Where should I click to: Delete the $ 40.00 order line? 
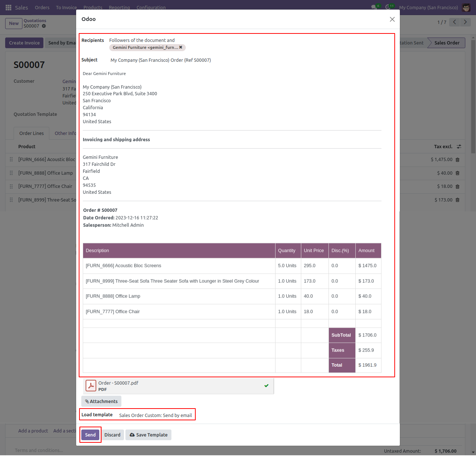(x=458, y=173)
